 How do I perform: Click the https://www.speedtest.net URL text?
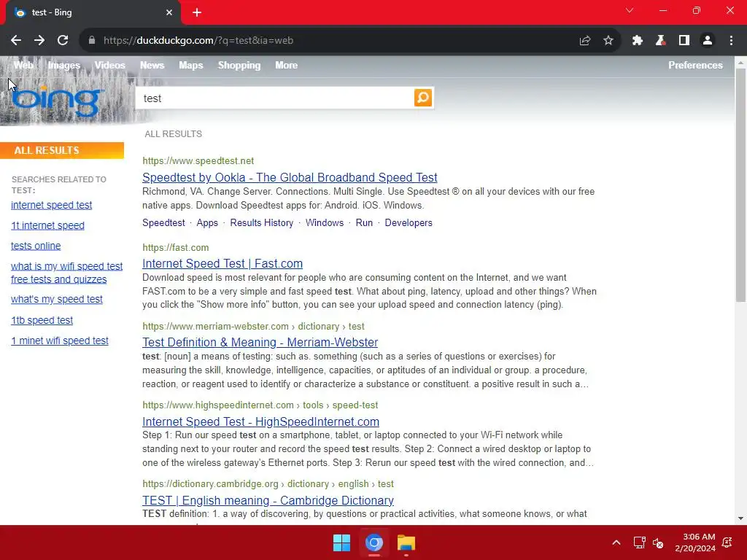[x=198, y=161]
